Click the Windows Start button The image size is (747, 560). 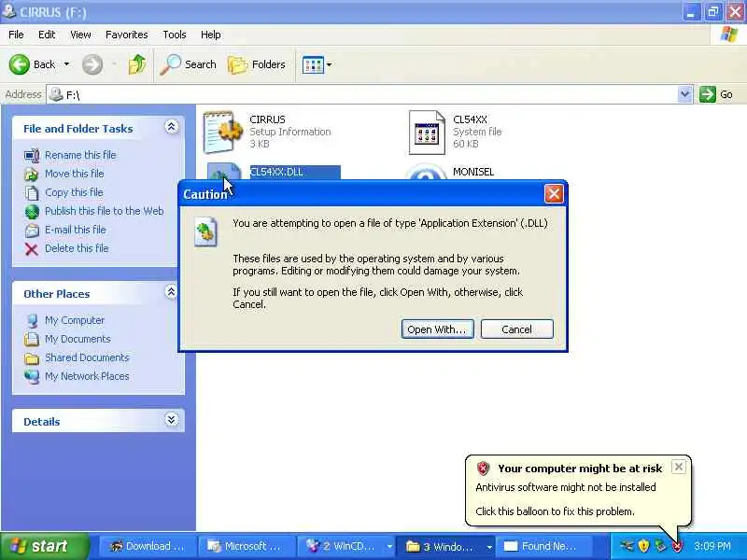pos(44,546)
